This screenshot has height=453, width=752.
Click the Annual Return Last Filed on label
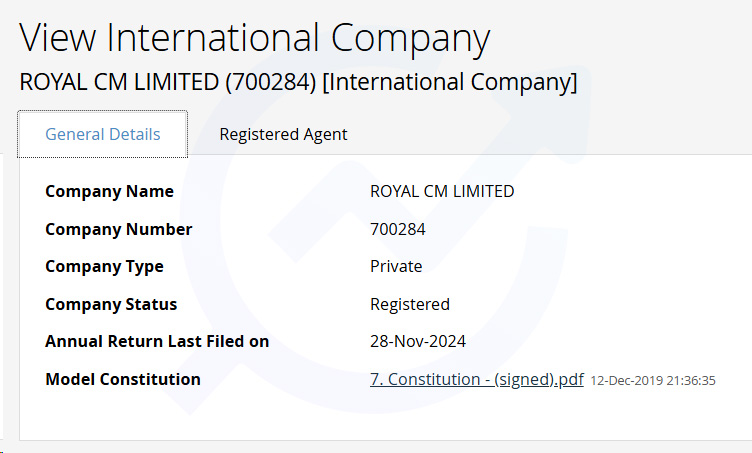[157, 341]
